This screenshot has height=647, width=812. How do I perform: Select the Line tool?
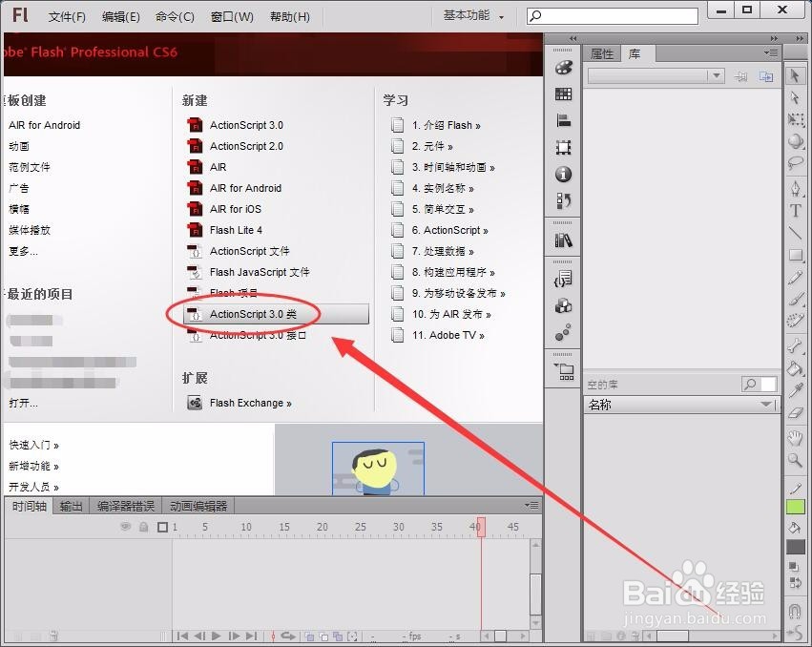click(795, 233)
